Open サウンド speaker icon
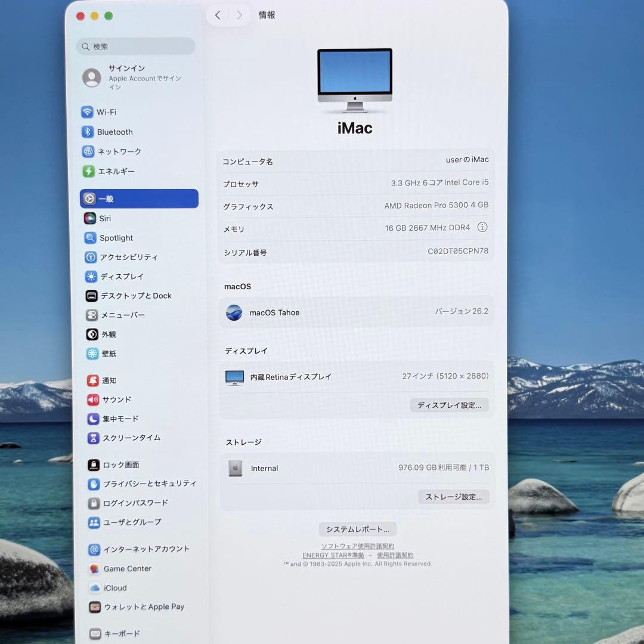The width and height of the screenshot is (644, 644). pyautogui.click(x=93, y=400)
